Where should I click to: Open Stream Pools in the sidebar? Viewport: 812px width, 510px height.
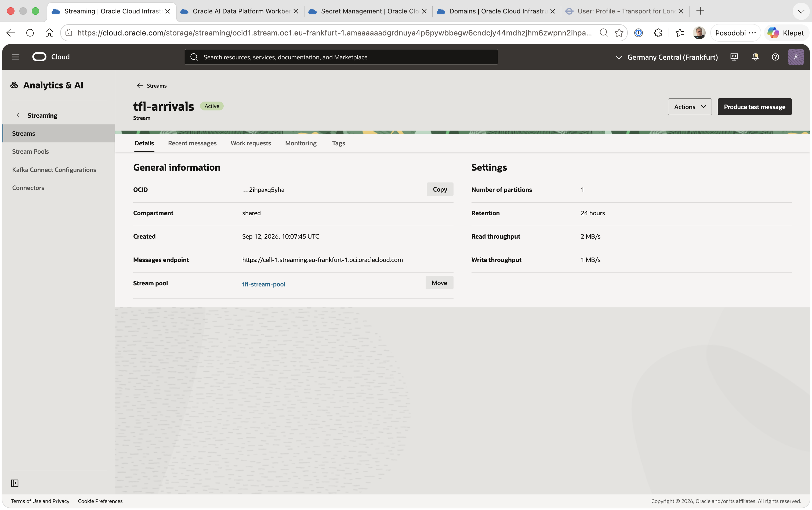point(59,152)
